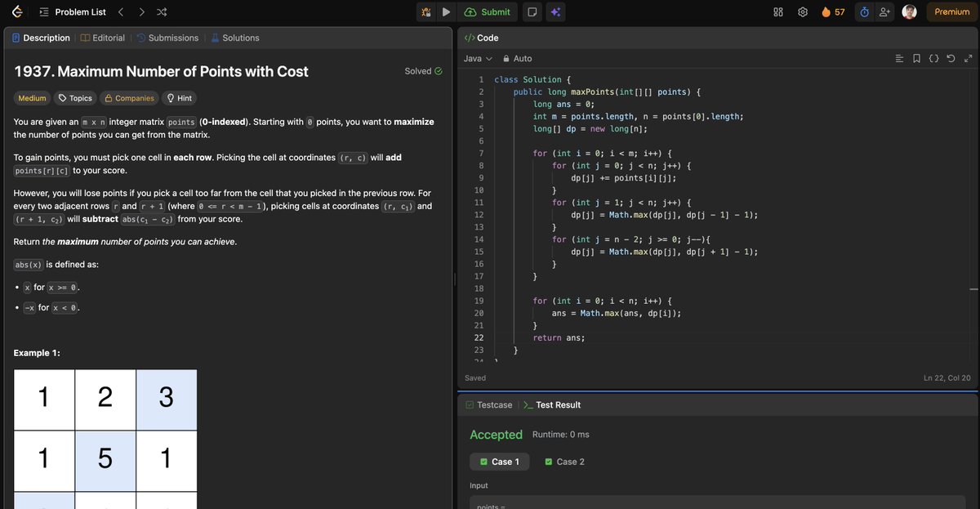Click the curly braces snippet icon
This screenshot has height=509, width=980.
[x=934, y=59]
